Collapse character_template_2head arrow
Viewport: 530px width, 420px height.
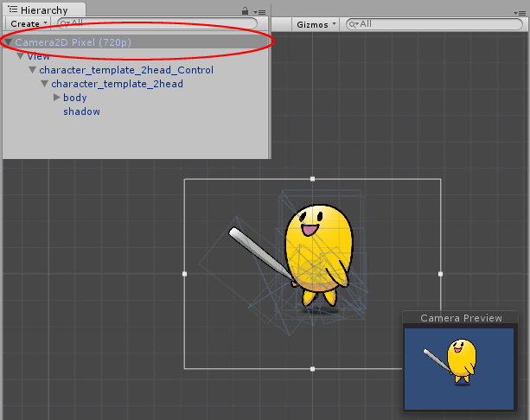[45, 84]
